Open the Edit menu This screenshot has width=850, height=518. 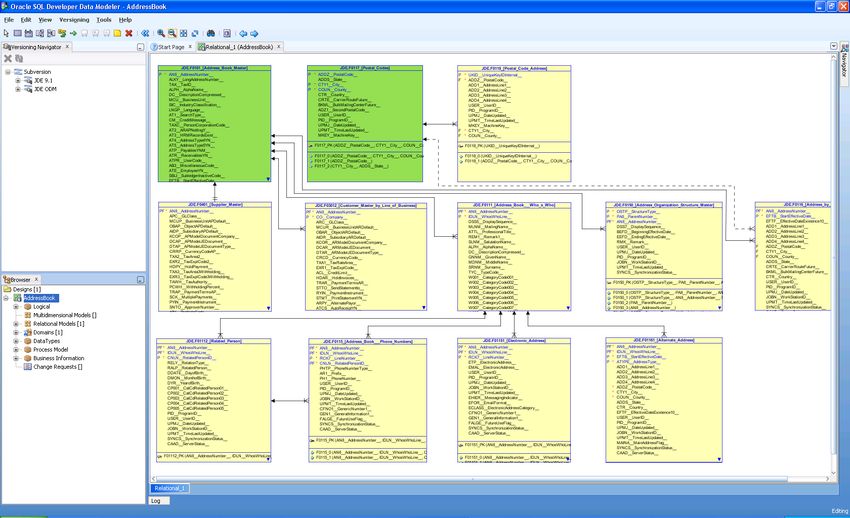26,20
